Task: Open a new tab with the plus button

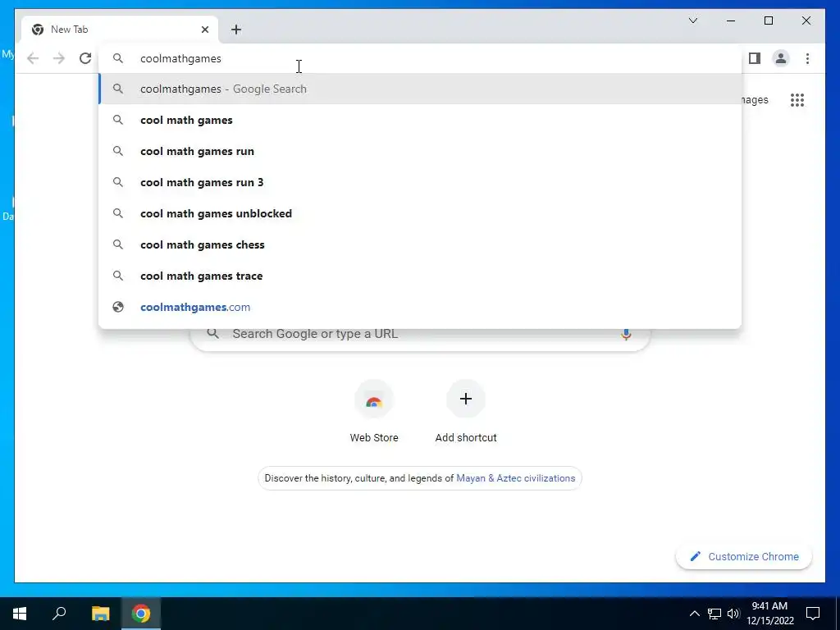Action: [x=236, y=30]
